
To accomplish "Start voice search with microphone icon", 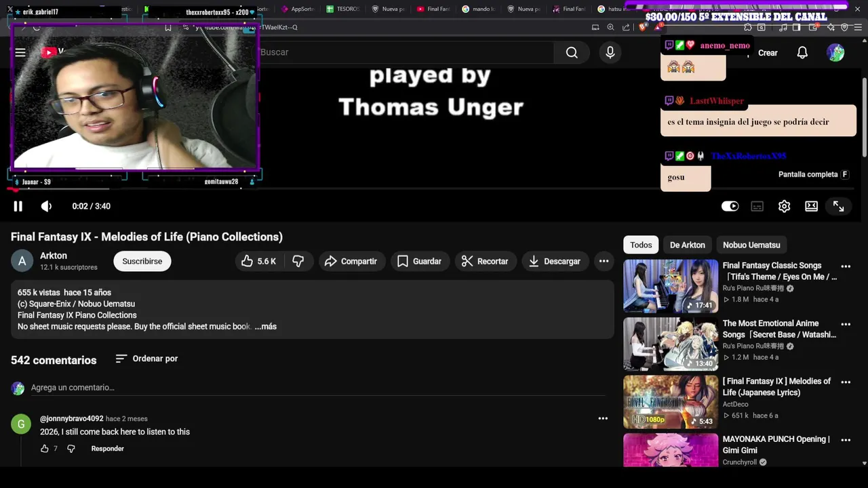I will [x=610, y=52].
